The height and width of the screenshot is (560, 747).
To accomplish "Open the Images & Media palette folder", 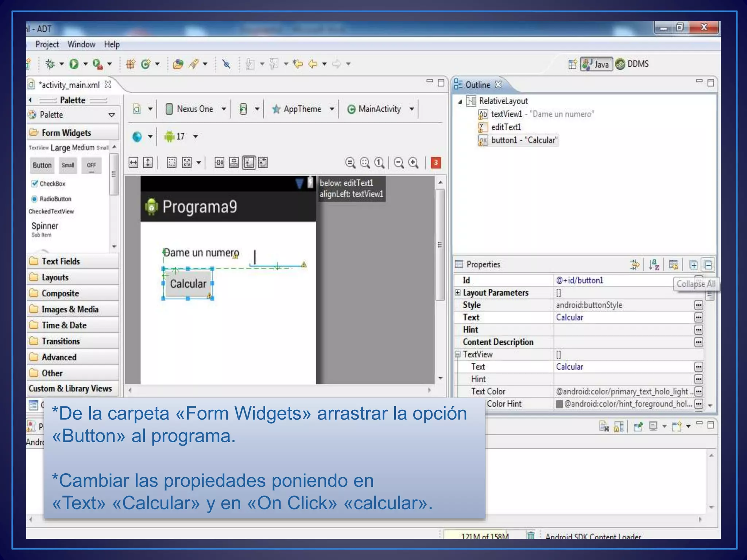I will (x=73, y=309).
